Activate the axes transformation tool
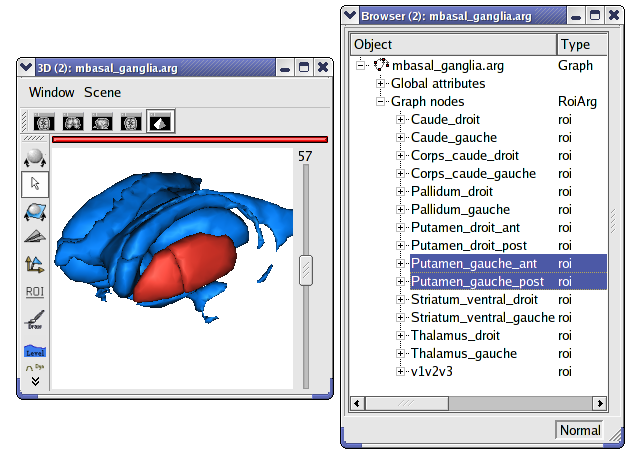Viewport: 640px width, 450px height. point(34,264)
